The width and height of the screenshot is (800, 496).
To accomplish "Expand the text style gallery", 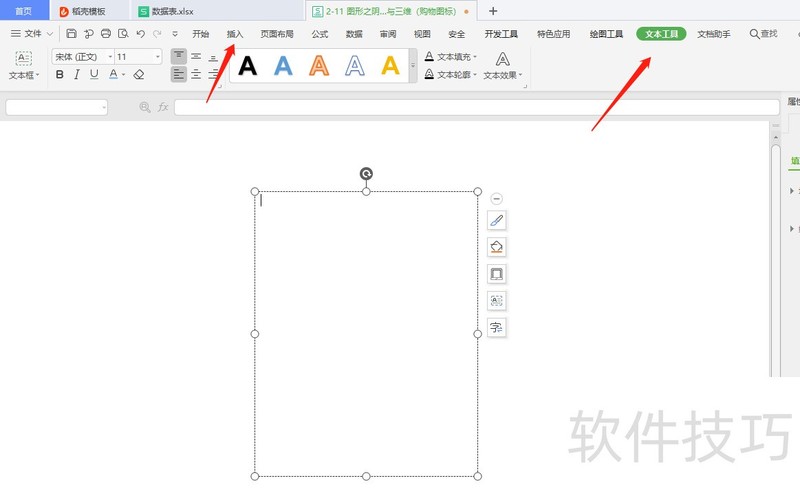I will pos(413,65).
